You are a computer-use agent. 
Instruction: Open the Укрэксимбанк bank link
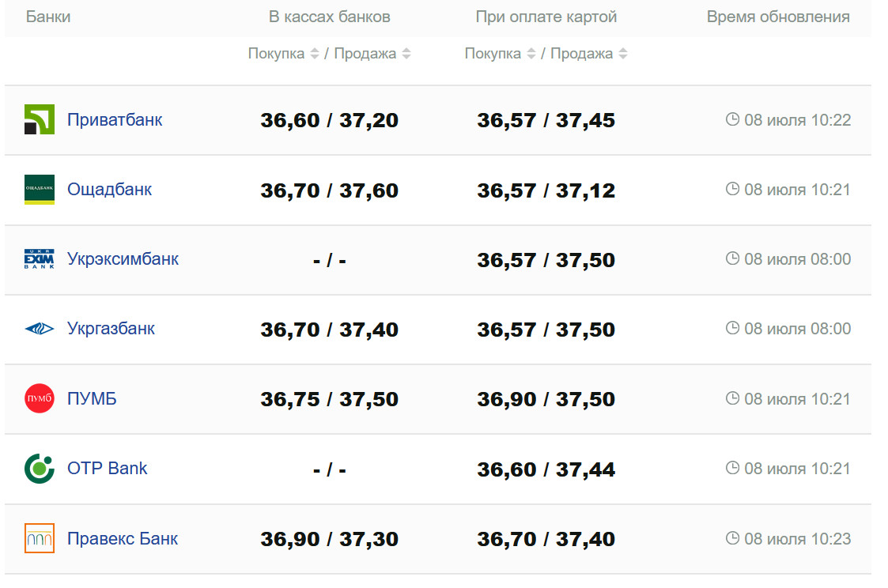(x=123, y=259)
